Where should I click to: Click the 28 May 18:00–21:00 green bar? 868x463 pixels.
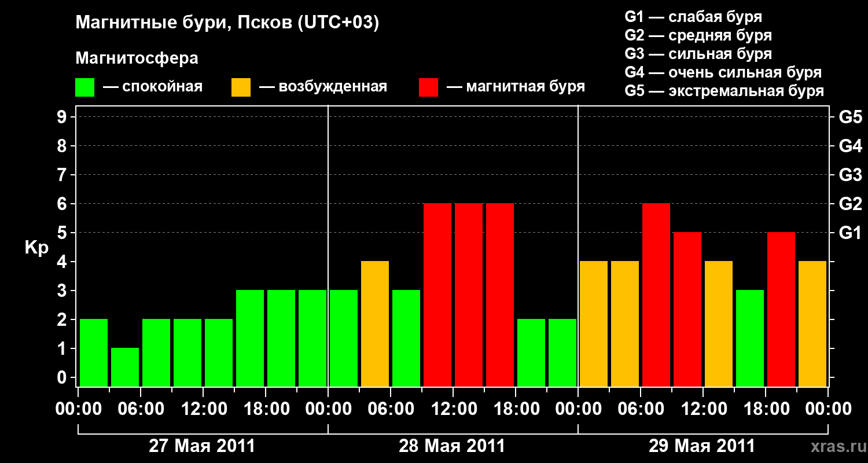(531, 352)
